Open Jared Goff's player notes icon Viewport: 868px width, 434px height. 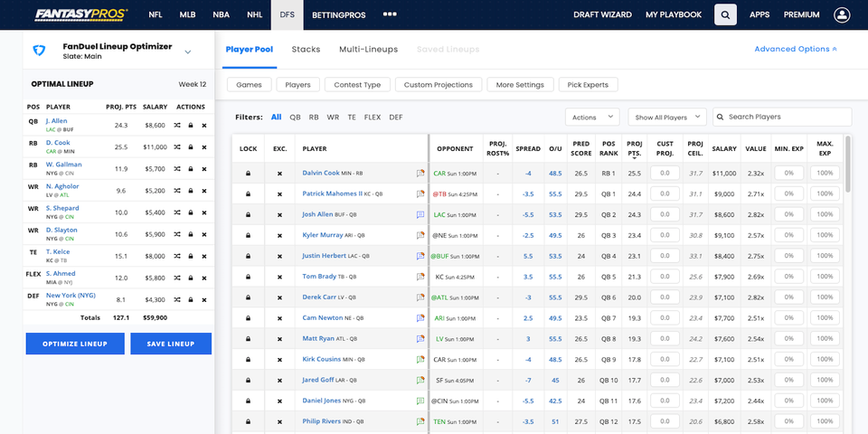(420, 381)
